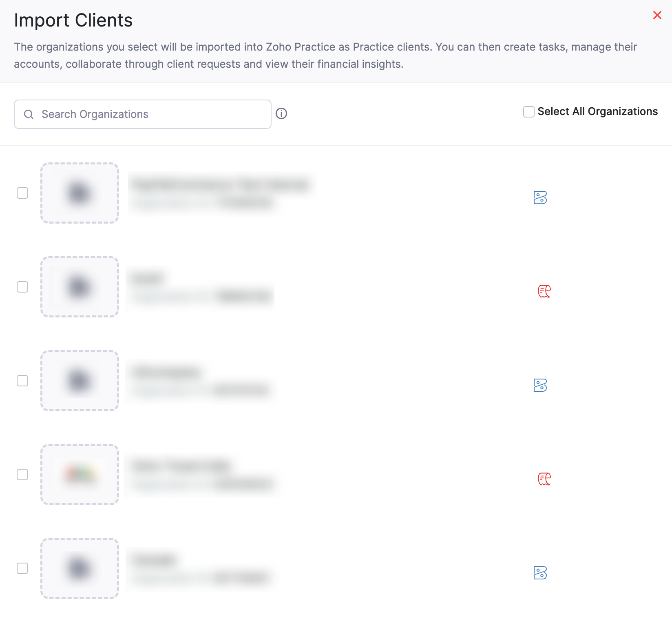Tick the checkbox for the second organization
Screen dimensions: 672x621
(22, 287)
